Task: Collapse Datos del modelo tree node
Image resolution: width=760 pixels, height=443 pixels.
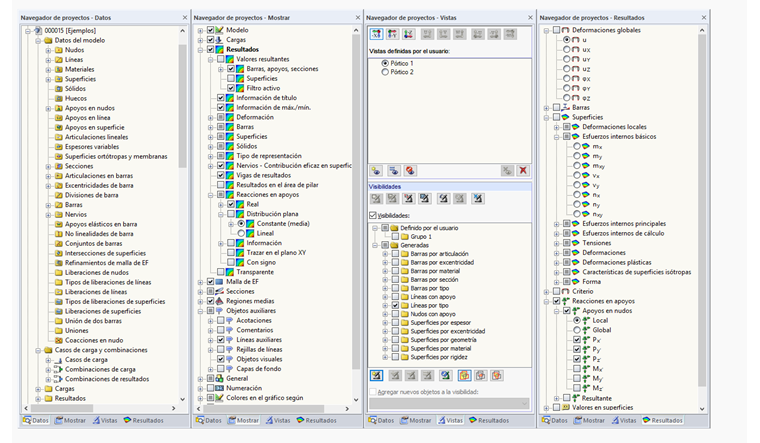Action: [38, 41]
